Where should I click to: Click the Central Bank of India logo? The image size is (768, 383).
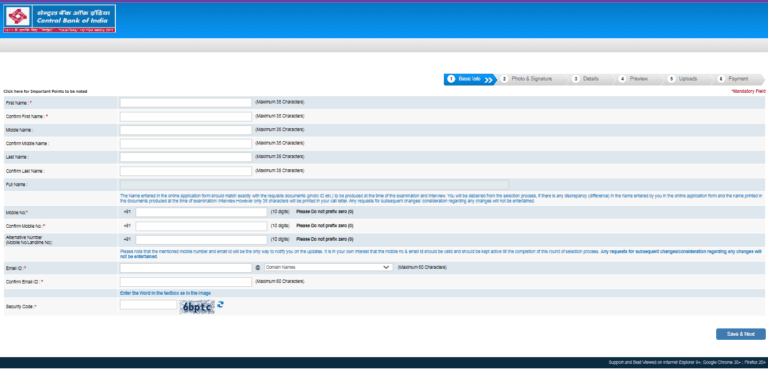pyautogui.click(x=60, y=19)
